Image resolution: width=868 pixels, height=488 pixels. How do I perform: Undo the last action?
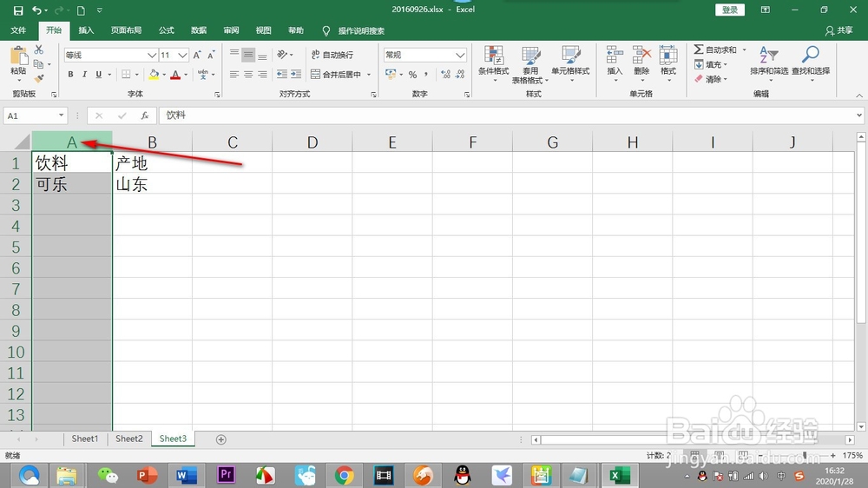point(36,10)
